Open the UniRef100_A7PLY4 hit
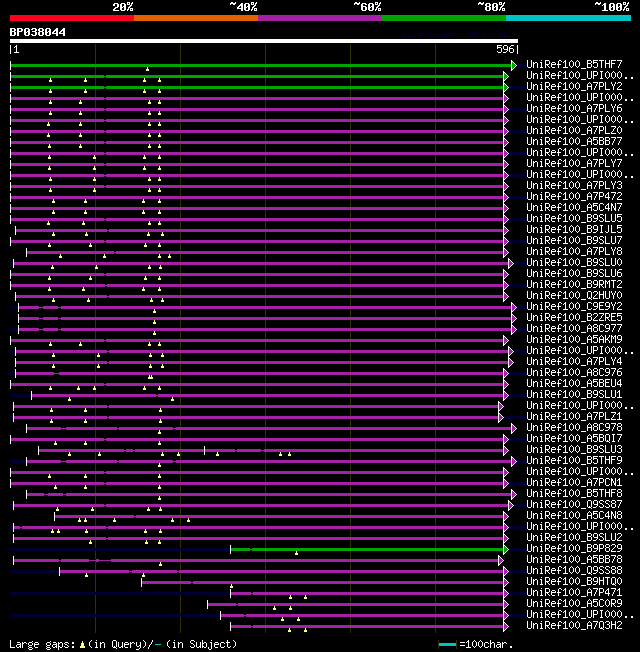Screen dimensions: 640x652 pos(574,362)
